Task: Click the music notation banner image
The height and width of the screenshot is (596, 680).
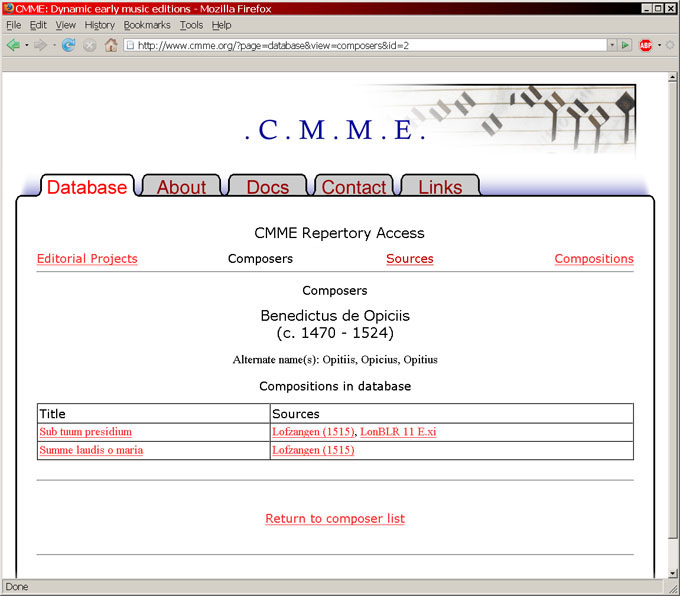Action: (503, 118)
